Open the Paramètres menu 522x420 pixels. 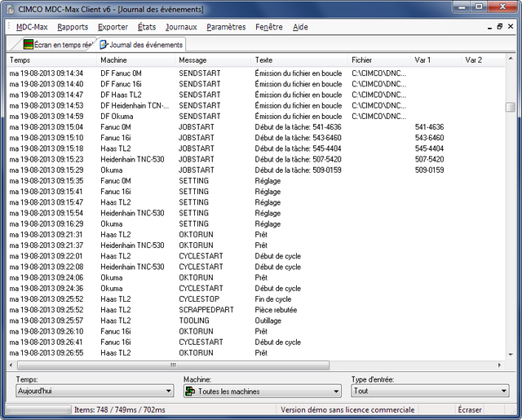[x=226, y=27]
